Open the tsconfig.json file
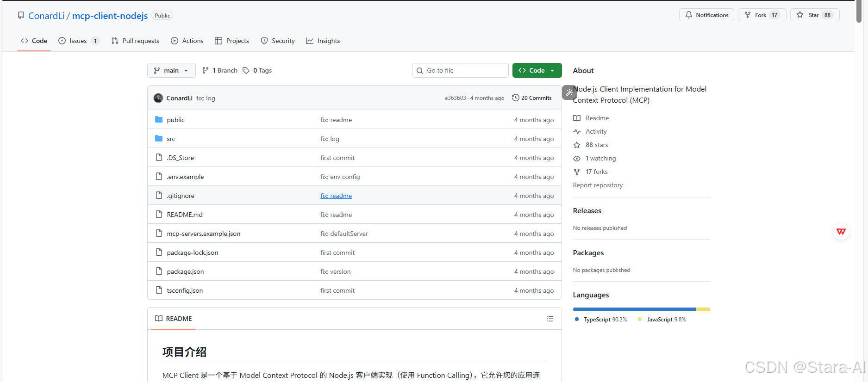This screenshot has width=868, height=382. click(185, 290)
